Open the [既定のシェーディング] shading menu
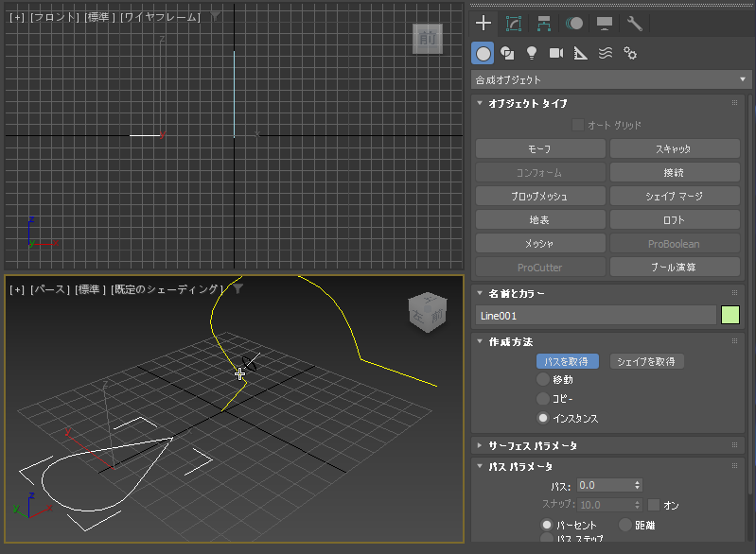The height and width of the screenshot is (554, 756). pyautogui.click(x=167, y=289)
